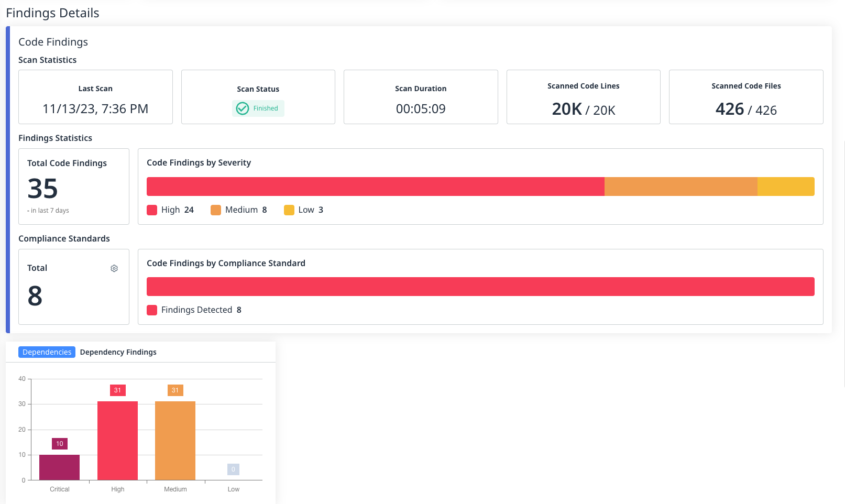
Task: Click the Scanned Code Files 426 card
Action: tap(745, 97)
